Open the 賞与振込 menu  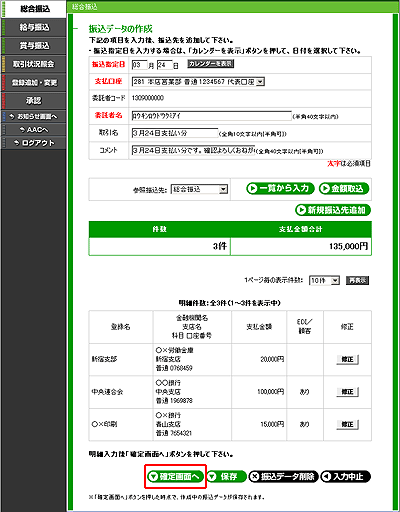pyautogui.click(x=34, y=46)
